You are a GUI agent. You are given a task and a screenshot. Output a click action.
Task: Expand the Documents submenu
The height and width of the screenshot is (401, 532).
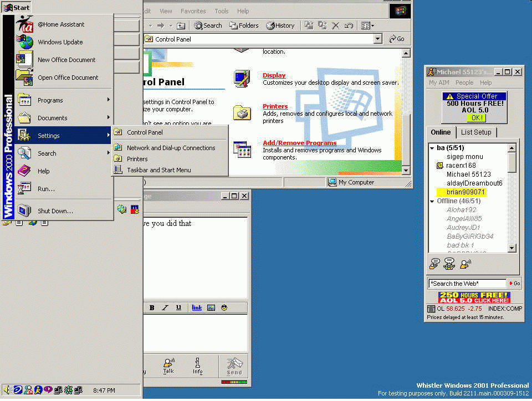coord(63,117)
